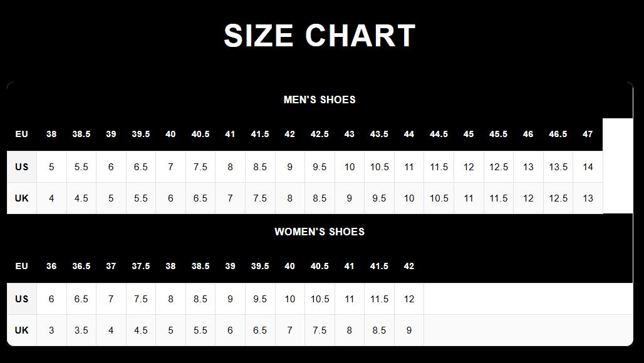The image size is (644, 363).
Task: Click women's table UK row label
Action: point(22,330)
